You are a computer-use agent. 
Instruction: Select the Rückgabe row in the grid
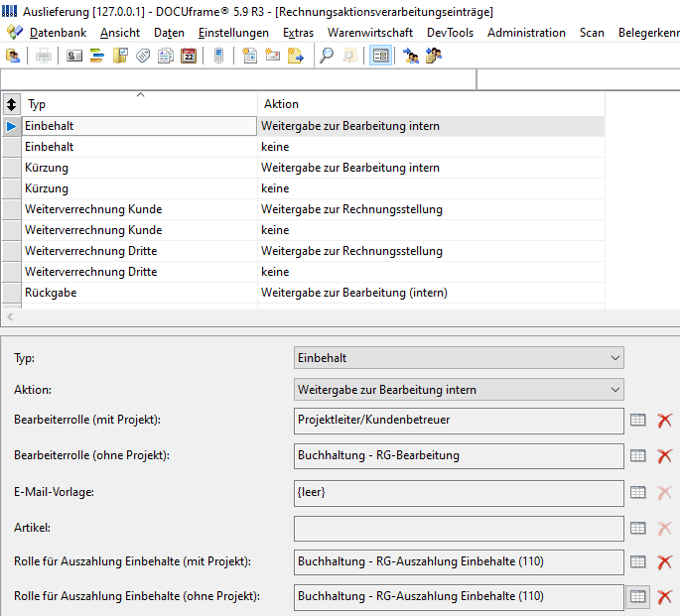304,293
